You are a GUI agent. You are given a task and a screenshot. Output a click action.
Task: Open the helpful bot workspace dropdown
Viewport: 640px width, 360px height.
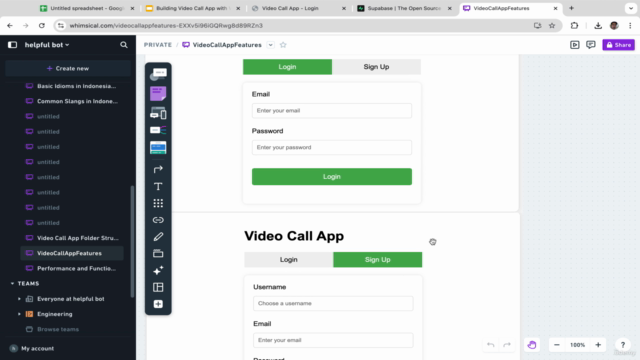47,45
